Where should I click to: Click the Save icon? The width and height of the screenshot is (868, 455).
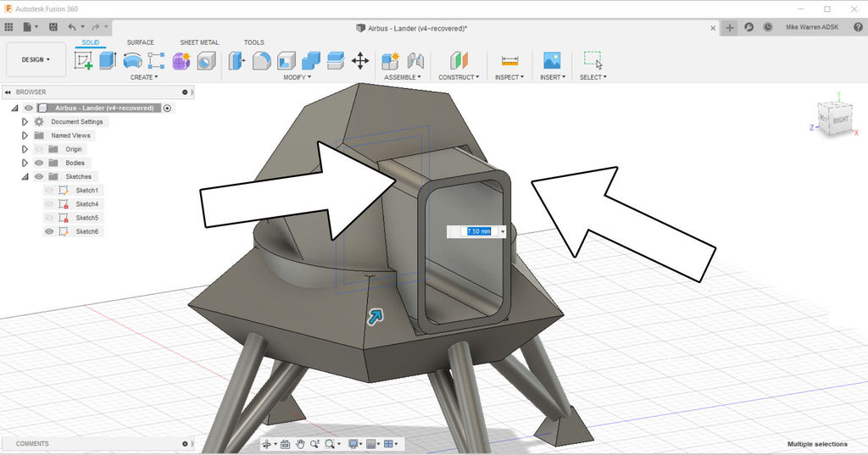coord(52,27)
